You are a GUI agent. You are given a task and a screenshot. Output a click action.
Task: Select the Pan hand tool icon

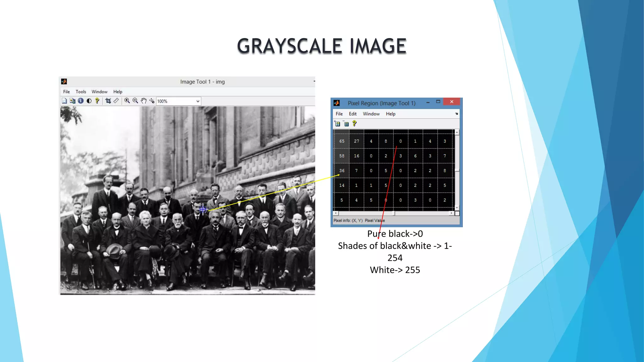point(144,101)
